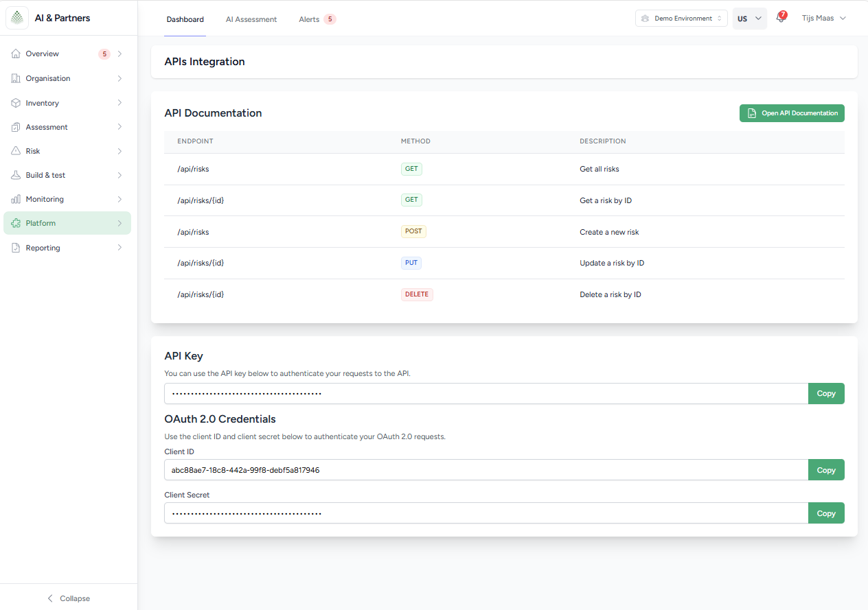
Task: Click the DESCRIPTION column header
Action: (x=603, y=141)
